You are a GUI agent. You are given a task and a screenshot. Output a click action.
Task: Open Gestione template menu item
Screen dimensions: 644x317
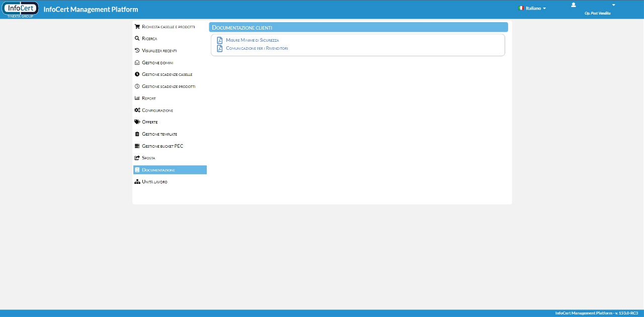pos(159,134)
